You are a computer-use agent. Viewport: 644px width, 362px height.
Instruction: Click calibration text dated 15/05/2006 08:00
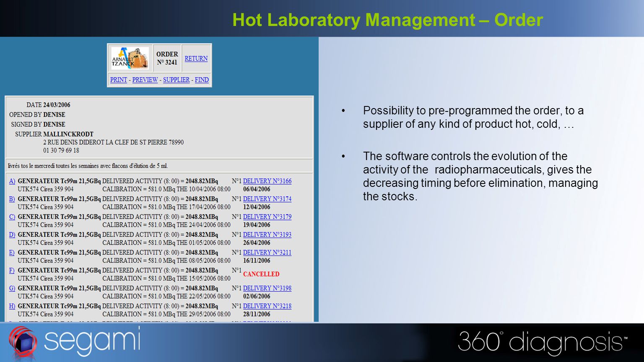(x=166, y=278)
